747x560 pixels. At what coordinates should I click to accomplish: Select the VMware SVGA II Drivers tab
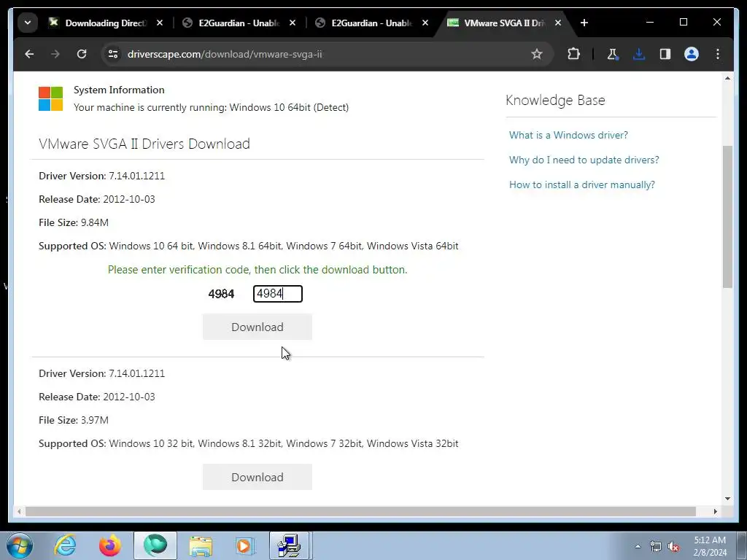tap(498, 23)
